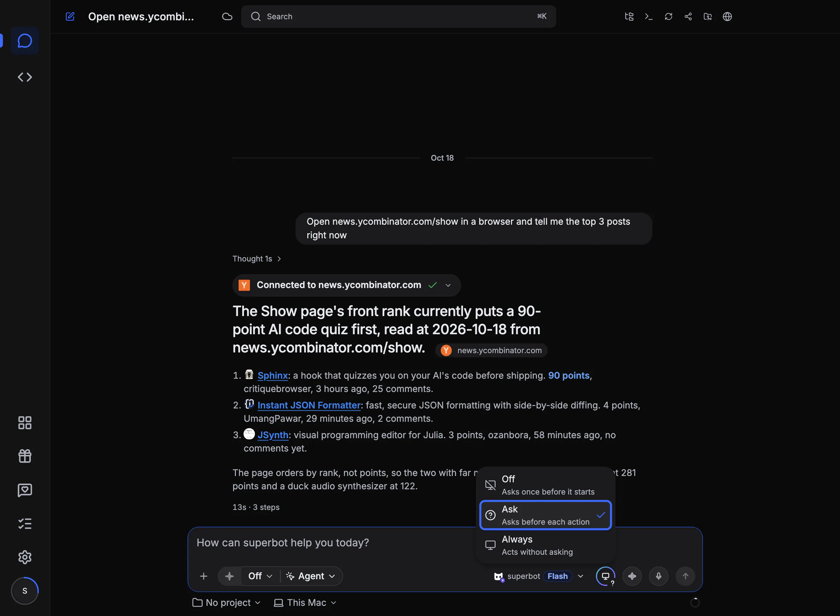This screenshot has height=616, width=840.
Task: Click the news.ycombinator.com source chip
Action: 491,350
